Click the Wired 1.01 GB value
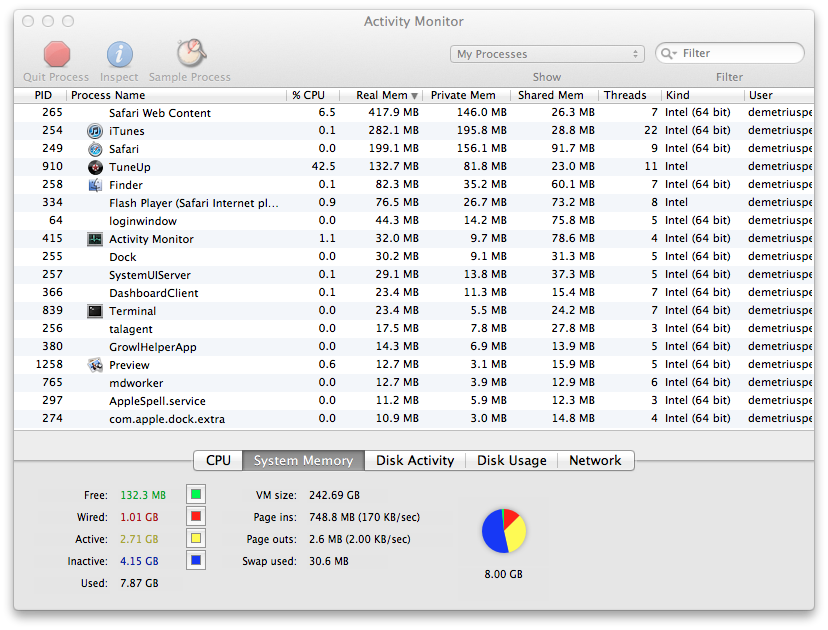 tap(139, 517)
